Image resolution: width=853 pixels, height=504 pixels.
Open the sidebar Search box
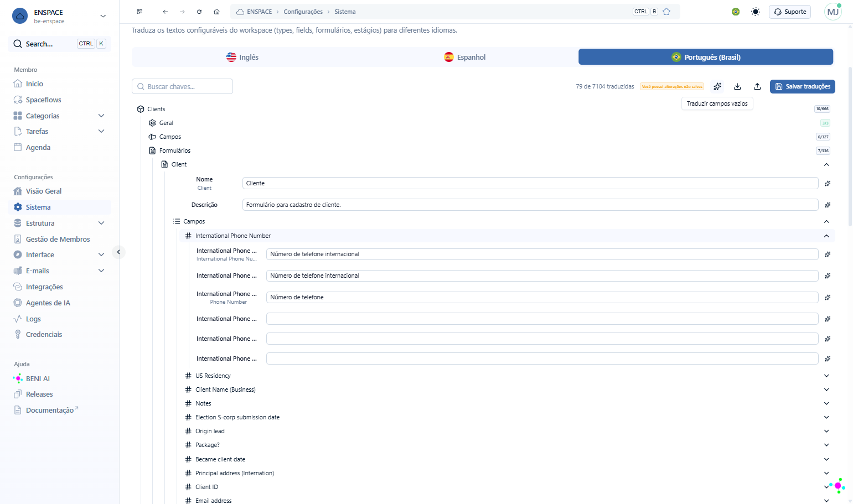(x=59, y=44)
